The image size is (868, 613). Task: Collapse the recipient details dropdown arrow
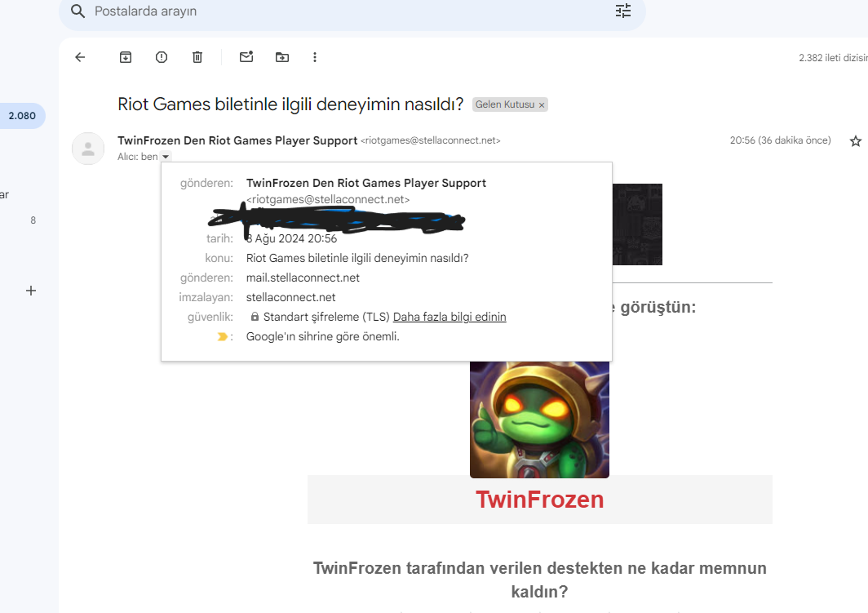pos(166,157)
